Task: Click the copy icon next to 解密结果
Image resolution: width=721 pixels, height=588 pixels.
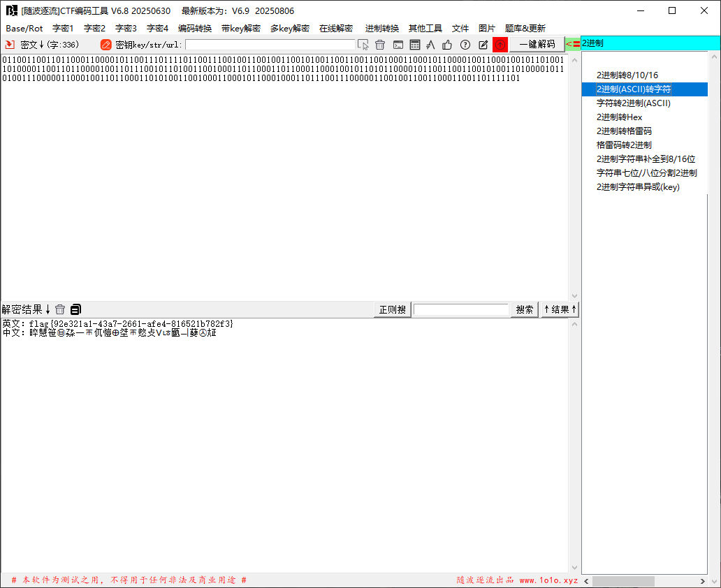Action: pos(76,309)
